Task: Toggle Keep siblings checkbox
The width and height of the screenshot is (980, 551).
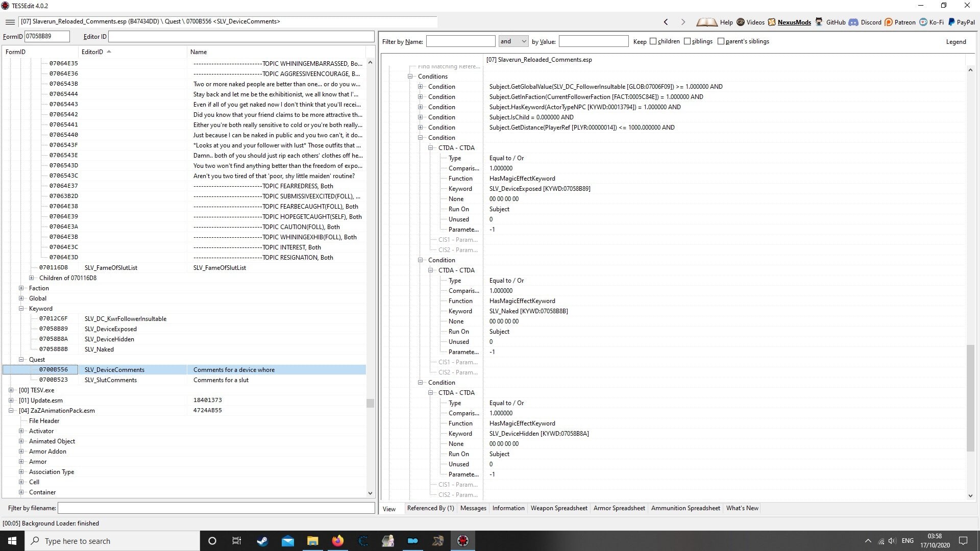Action: (x=687, y=41)
